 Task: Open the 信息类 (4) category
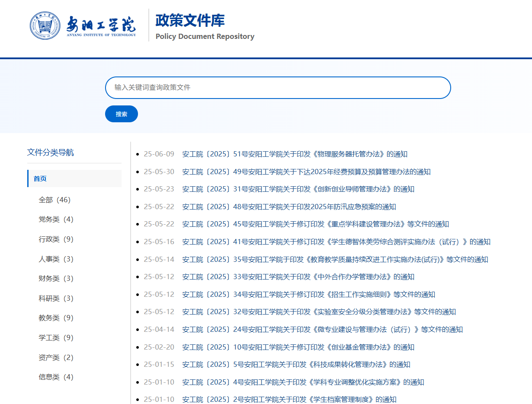(x=56, y=377)
